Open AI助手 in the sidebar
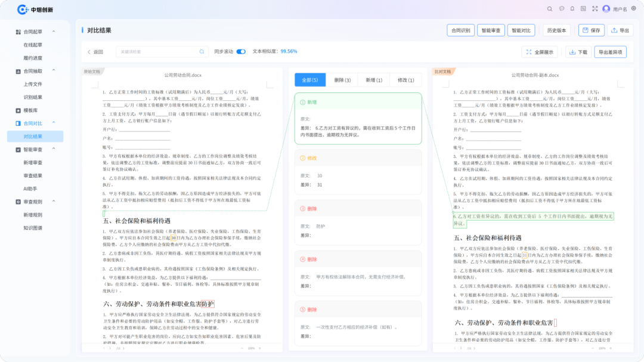 30,189
